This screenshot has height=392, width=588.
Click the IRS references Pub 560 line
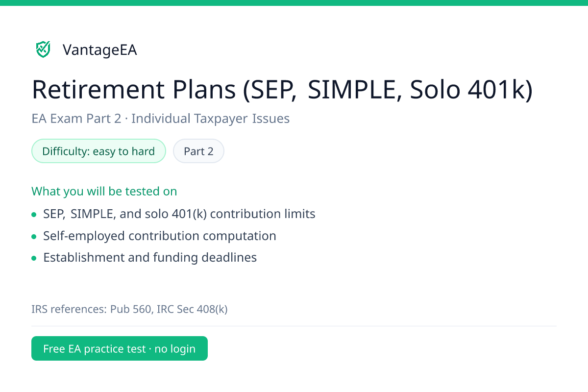(129, 309)
